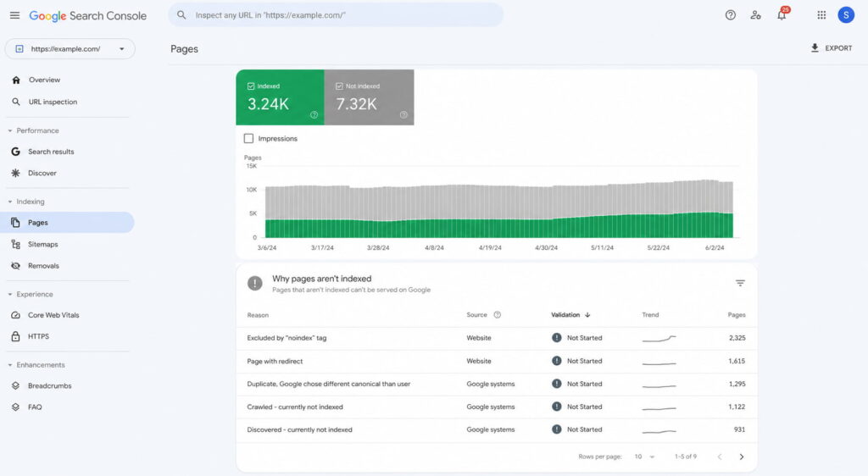Click the Trend column header

(650, 315)
